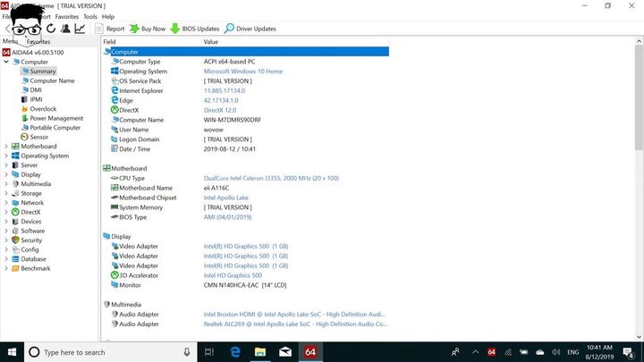
Task: Collapse the Computer tree node
Action: pos(5,62)
